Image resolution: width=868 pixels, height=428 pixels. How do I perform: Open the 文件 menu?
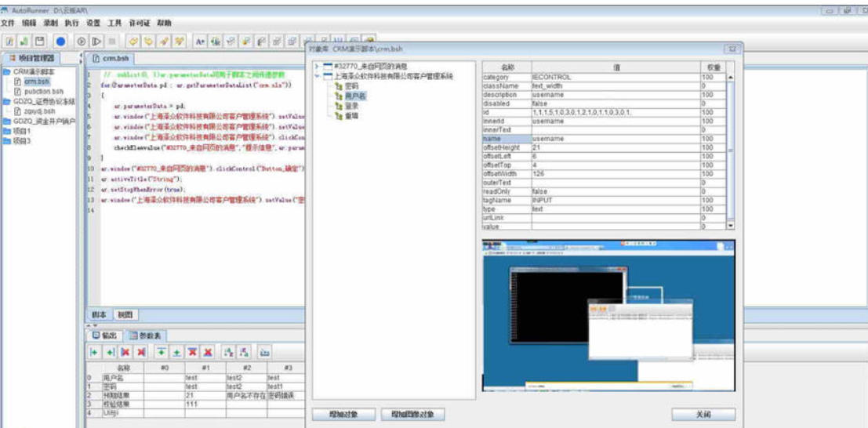[9, 24]
